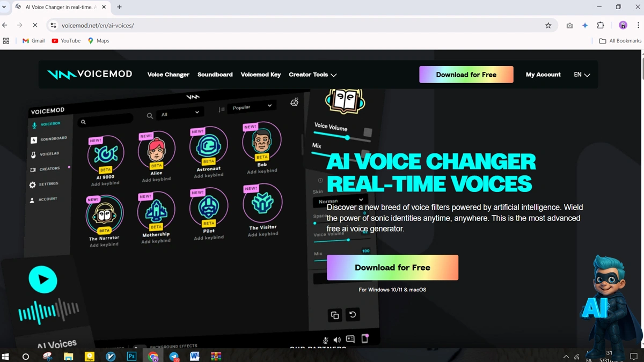Expand the All filter dropdown in mockup
This screenshot has height=362, width=644.
coord(180,113)
